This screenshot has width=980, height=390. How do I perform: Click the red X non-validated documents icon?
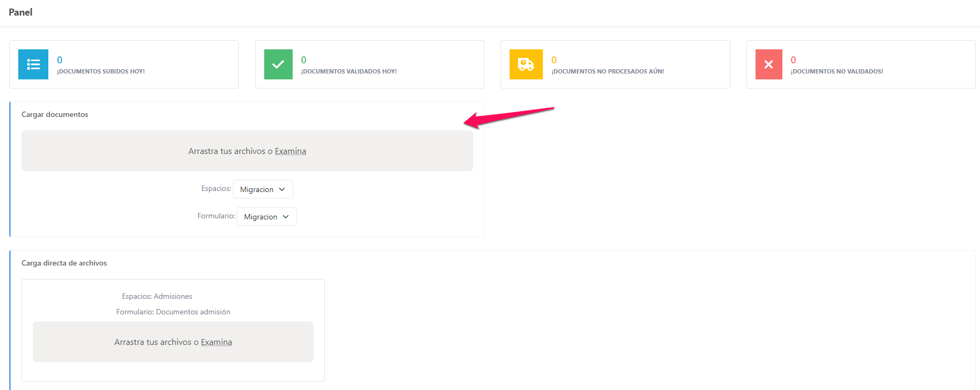pyautogui.click(x=768, y=64)
